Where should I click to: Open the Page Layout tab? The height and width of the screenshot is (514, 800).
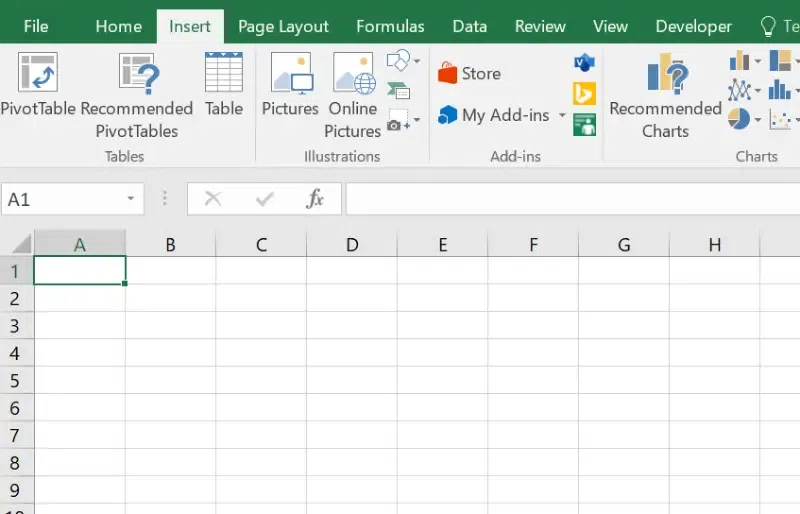tap(283, 27)
